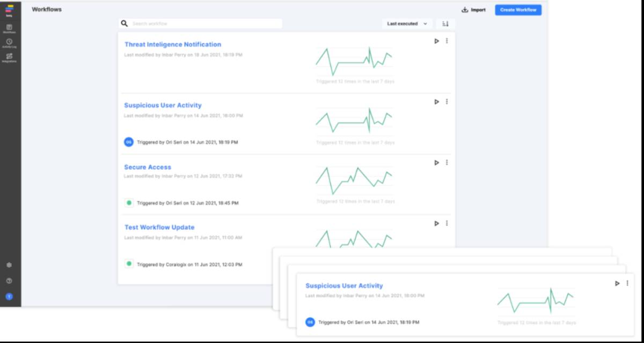This screenshot has width=644, height=343.
Task: Run the Threat Inteligence Notification workflow
Action: click(x=436, y=41)
